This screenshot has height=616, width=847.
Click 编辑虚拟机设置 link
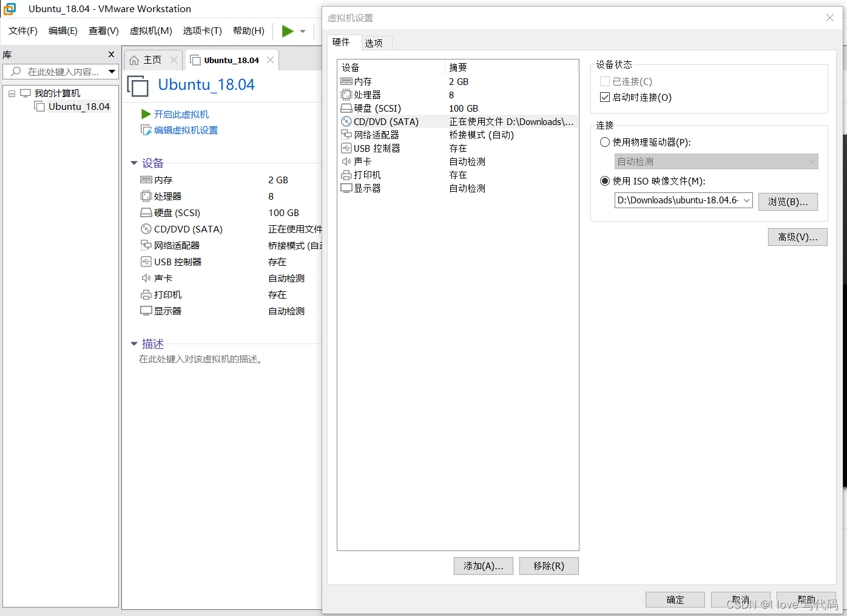tap(186, 130)
